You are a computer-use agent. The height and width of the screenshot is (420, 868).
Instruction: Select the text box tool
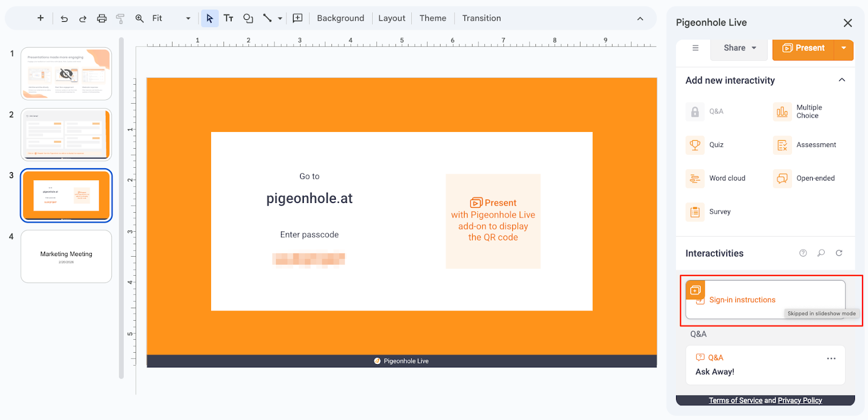pyautogui.click(x=228, y=18)
